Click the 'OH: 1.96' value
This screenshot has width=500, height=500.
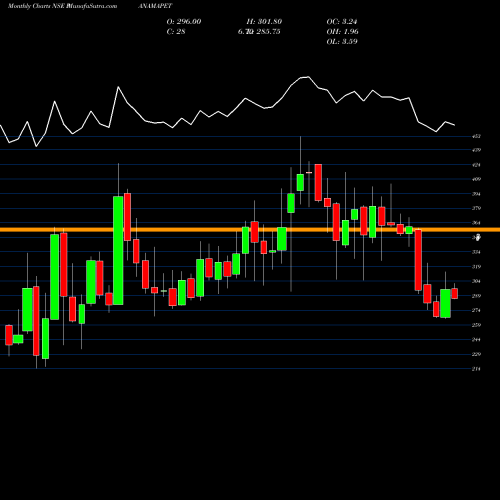point(342,31)
